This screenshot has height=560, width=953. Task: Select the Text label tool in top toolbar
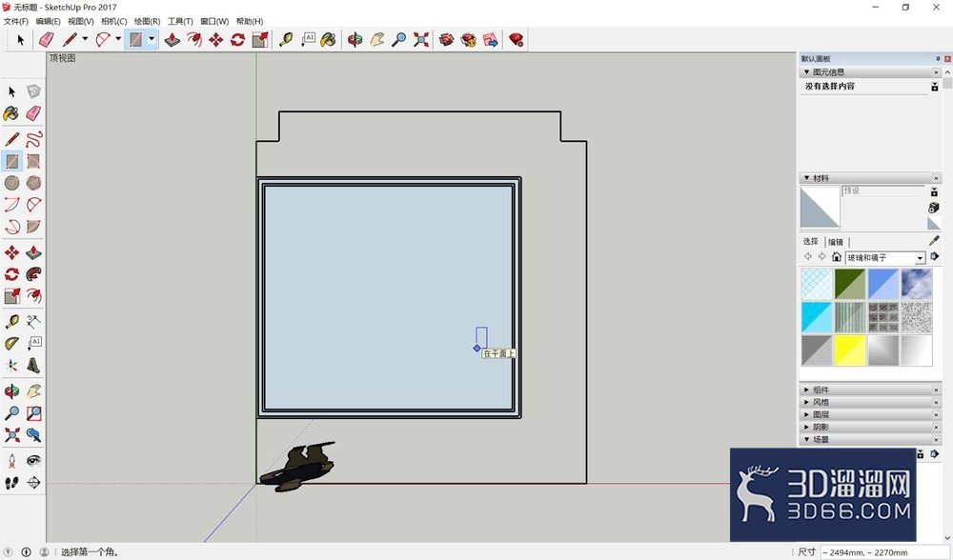click(308, 40)
